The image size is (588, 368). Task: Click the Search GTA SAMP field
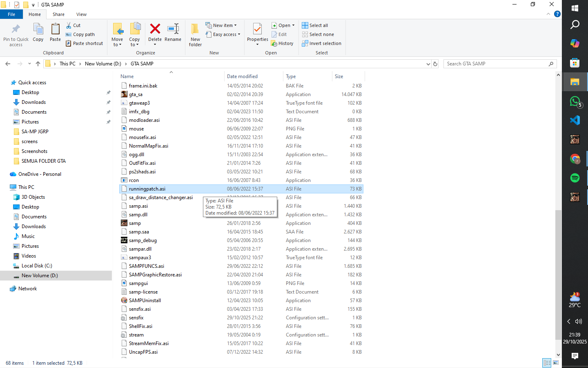(x=500, y=64)
